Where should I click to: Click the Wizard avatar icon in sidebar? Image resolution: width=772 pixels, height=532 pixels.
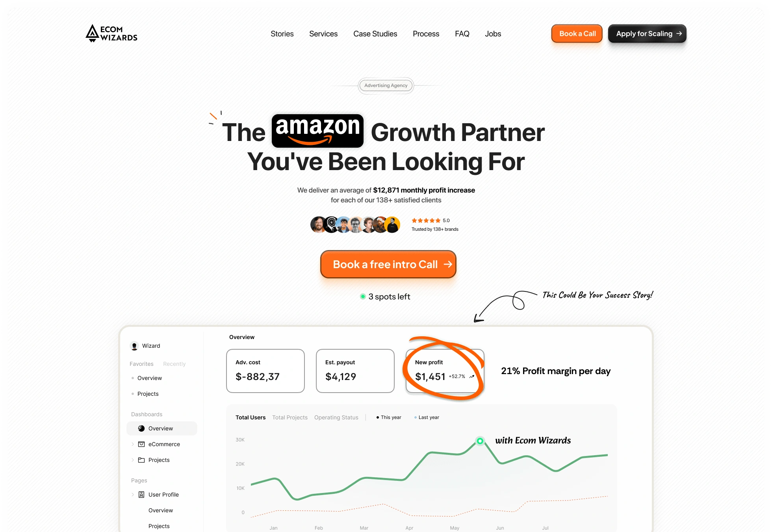[x=134, y=346]
